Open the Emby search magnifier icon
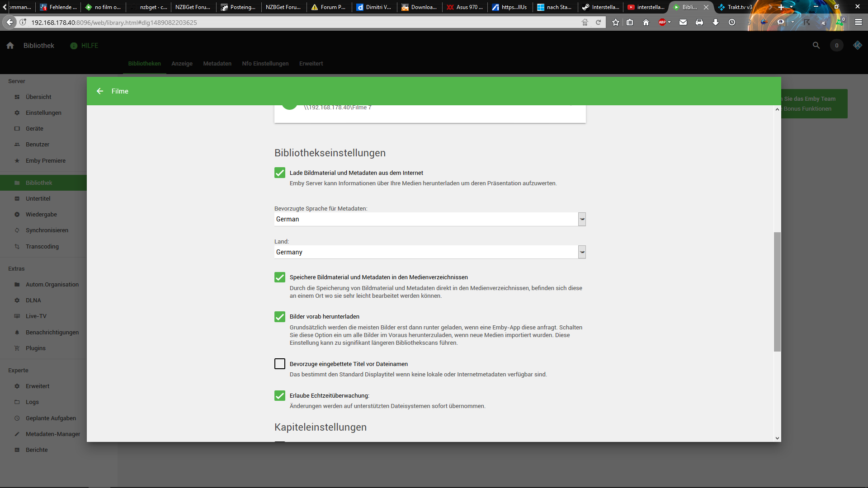Viewport: 868px width, 488px height. coord(816,46)
